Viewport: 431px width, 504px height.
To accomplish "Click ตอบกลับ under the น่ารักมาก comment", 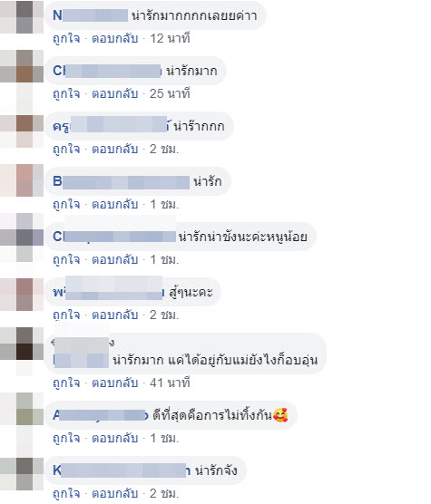I will click(x=115, y=94).
